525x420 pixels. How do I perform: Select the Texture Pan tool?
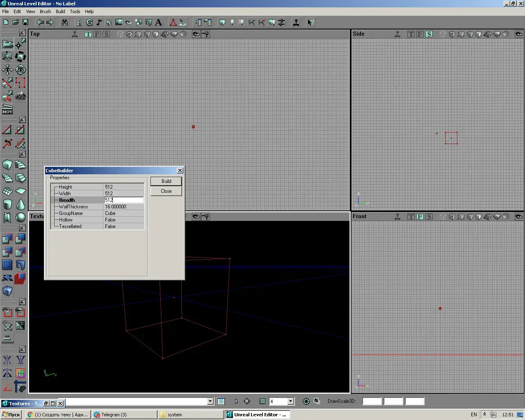coord(7,70)
